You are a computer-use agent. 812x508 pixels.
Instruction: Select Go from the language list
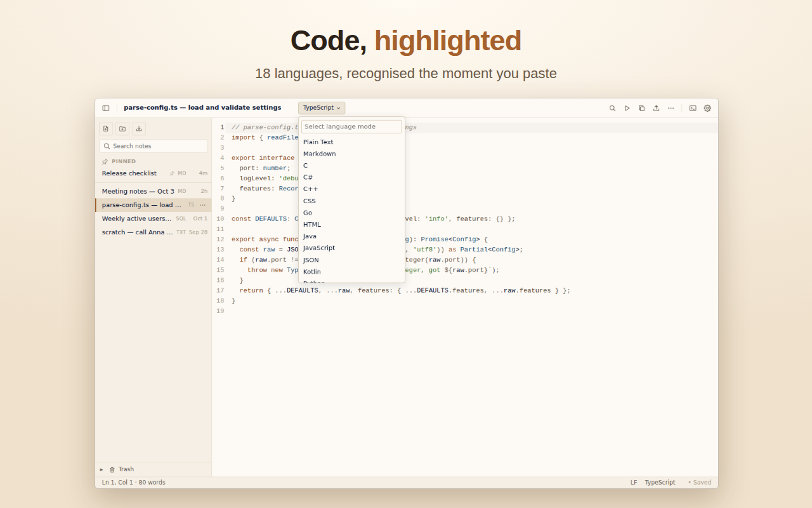pos(351,213)
